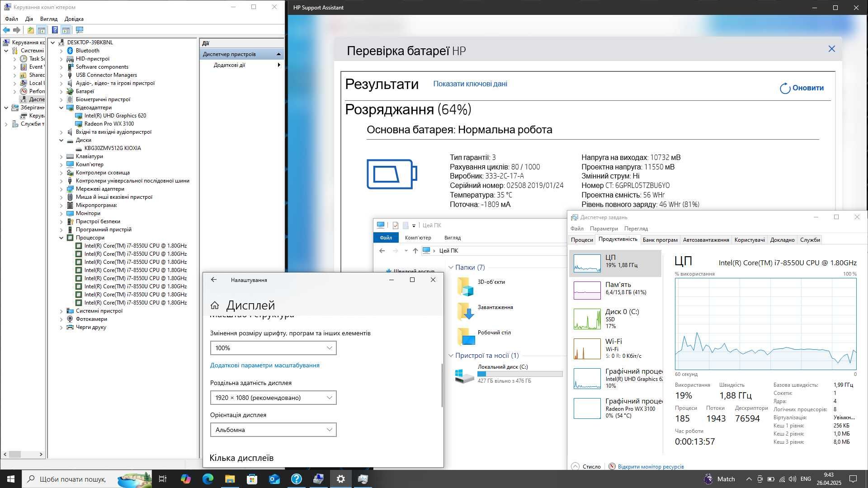The width and height of the screenshot is (868, 488).
Task: Switch to the Служби tab
Action: click(810, 240)
